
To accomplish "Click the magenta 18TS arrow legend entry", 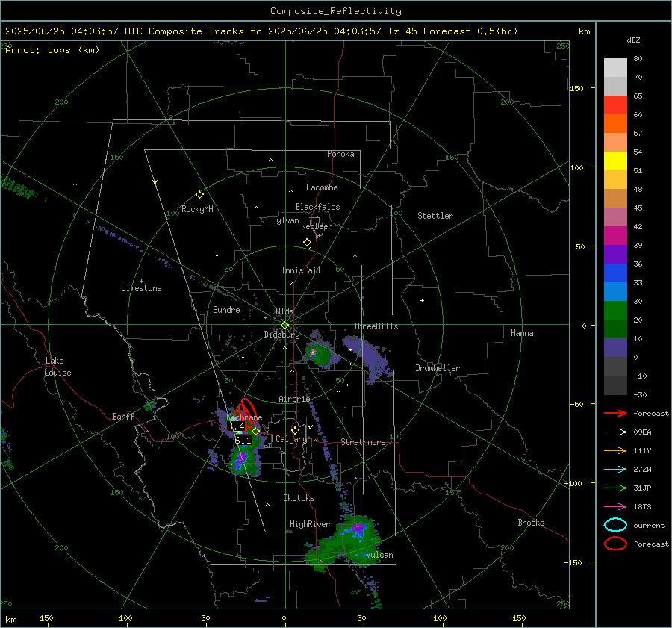I will (x=615, y=507).
